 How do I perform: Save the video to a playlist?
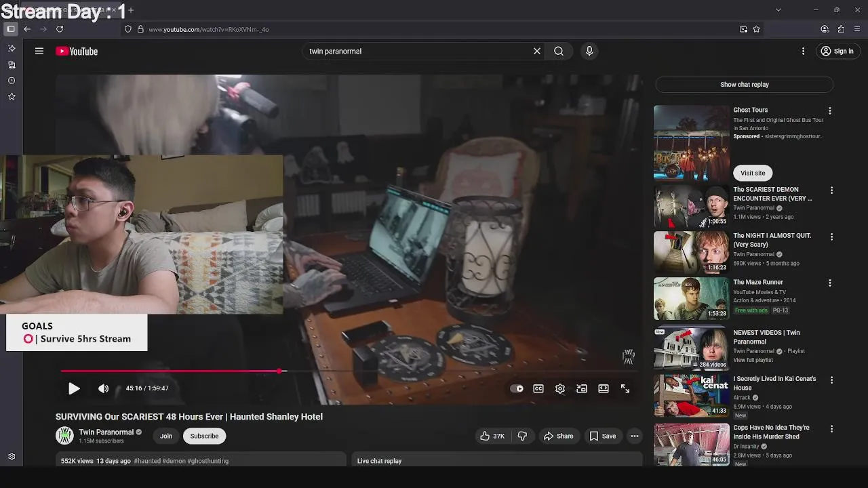(x=602, y=436)
